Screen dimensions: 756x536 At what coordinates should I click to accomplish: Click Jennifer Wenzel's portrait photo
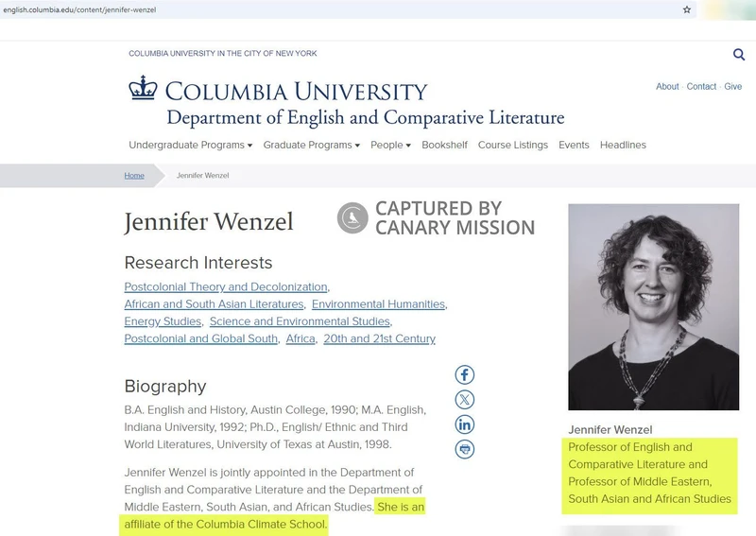653,307
